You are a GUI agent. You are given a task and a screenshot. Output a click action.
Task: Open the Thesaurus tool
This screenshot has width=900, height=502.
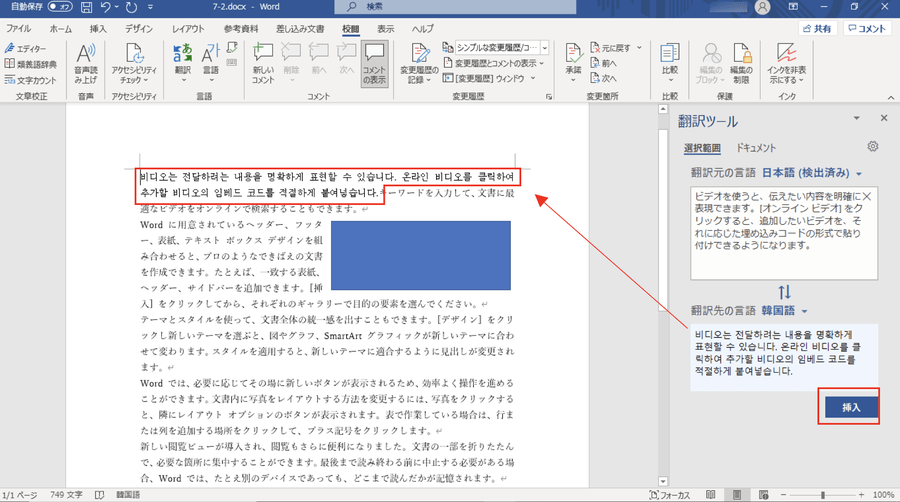click(x=31, y=64)
